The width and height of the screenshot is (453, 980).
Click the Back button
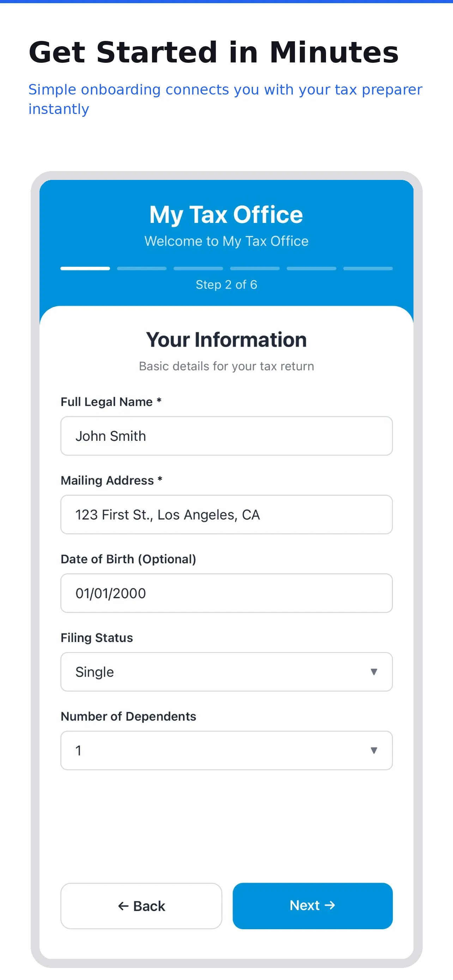141,906
